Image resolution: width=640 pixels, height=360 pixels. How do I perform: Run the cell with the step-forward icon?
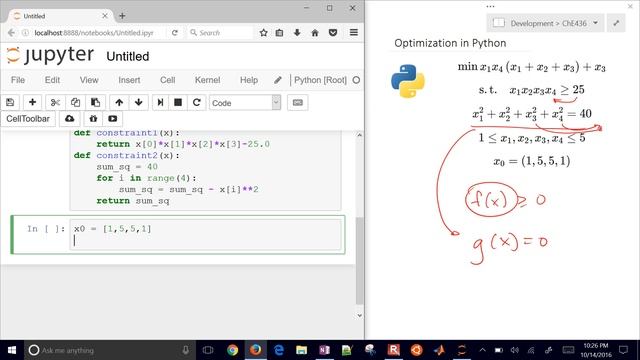click(160, 102)
